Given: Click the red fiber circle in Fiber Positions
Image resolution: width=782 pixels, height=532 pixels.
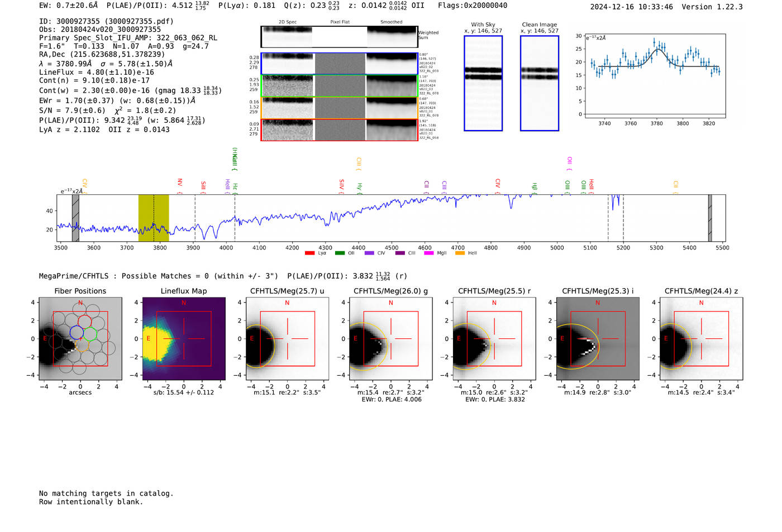Looking at the screenshot, I should pyautogui.click(x=84, y=322).
